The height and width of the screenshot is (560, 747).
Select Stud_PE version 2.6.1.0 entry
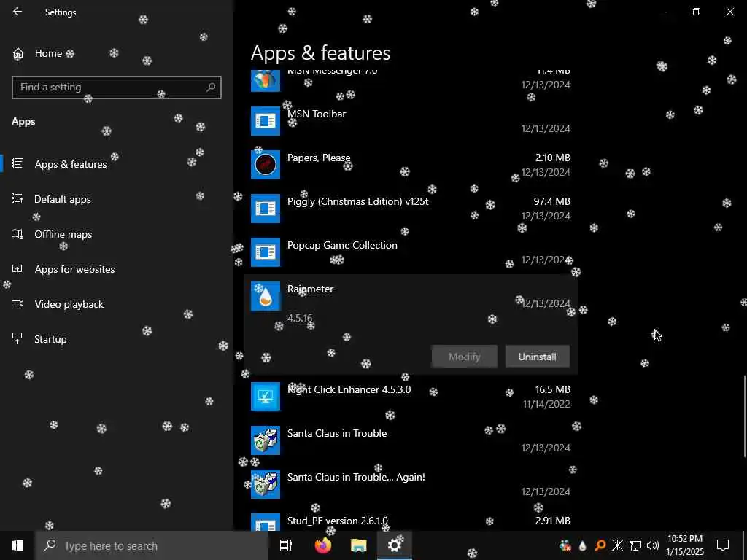(x=411, y=521)
